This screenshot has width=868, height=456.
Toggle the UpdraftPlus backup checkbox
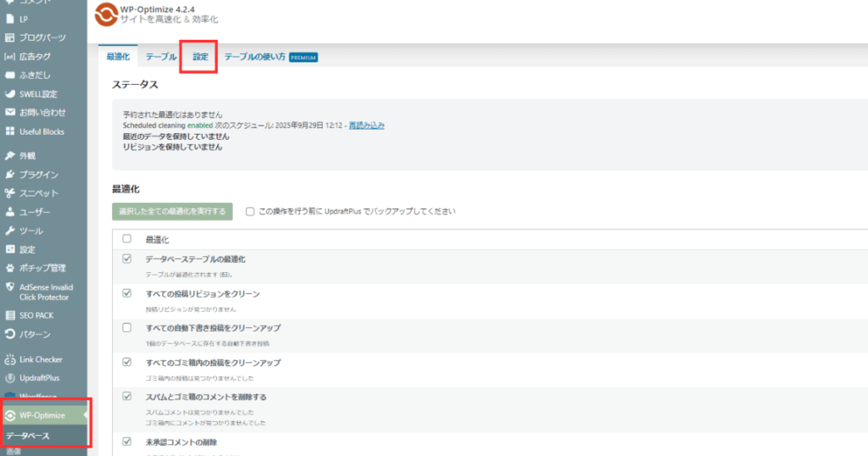tap(250, 211)
